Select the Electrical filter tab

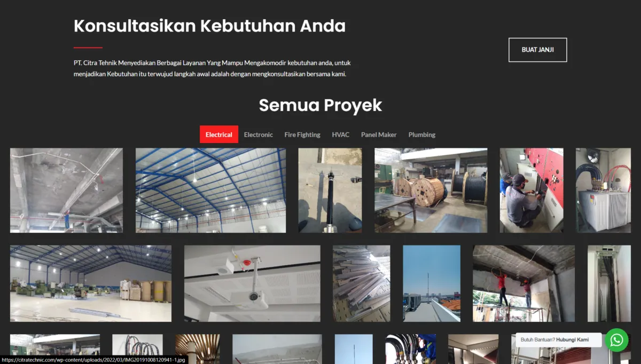click(x=218, y=134)
